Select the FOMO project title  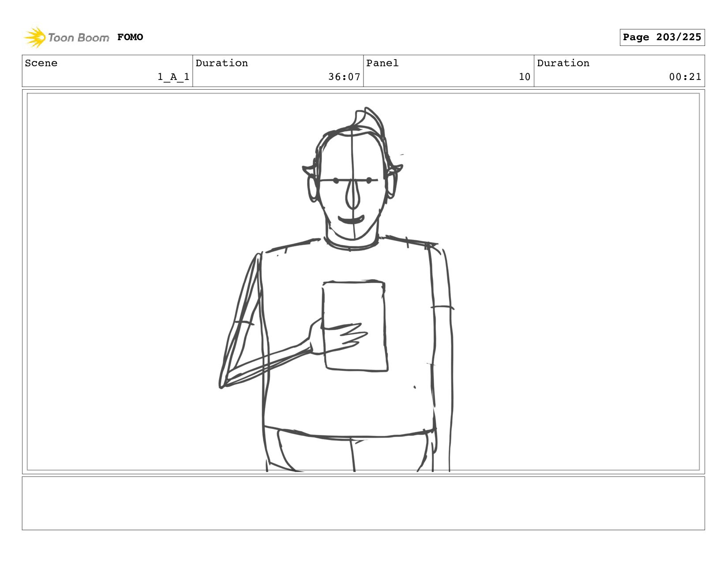[x=130, y=37]
